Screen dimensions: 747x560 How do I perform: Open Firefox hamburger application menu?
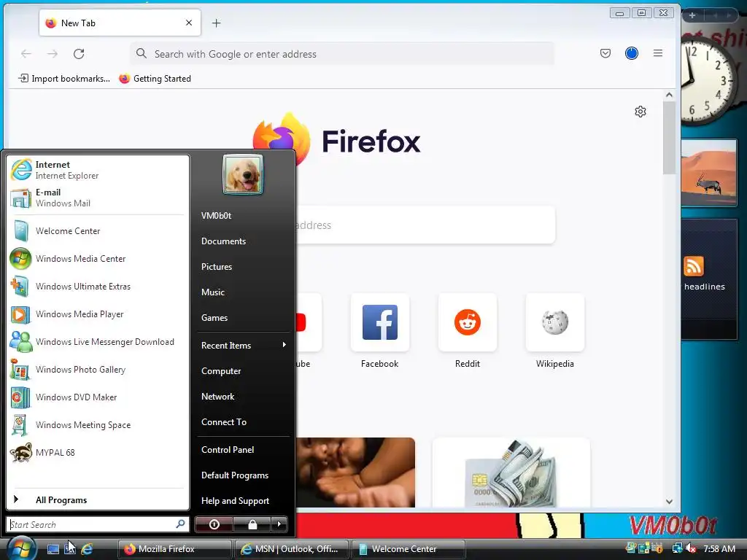coord(658,53)
